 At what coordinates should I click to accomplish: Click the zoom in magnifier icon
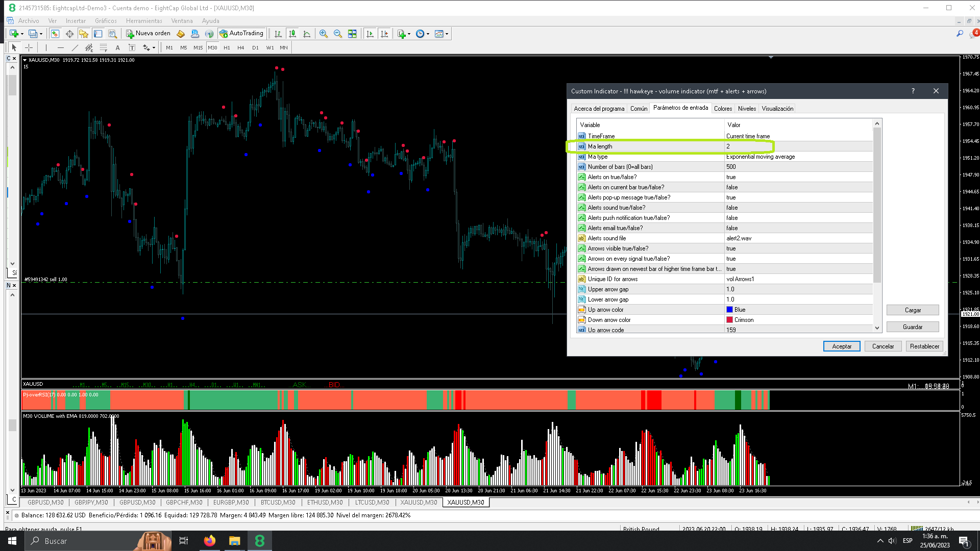coord(323,34)
